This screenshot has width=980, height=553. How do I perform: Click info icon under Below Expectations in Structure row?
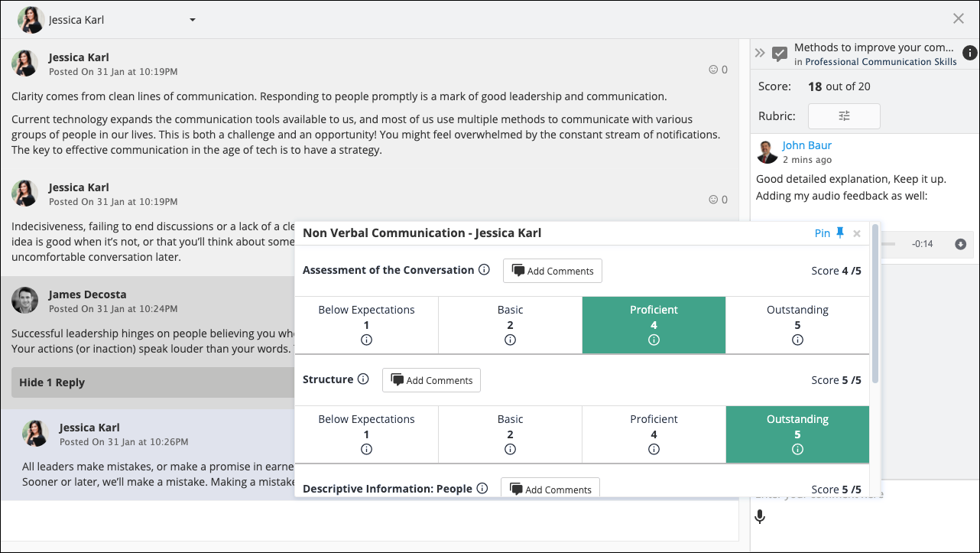pos(366,450)
